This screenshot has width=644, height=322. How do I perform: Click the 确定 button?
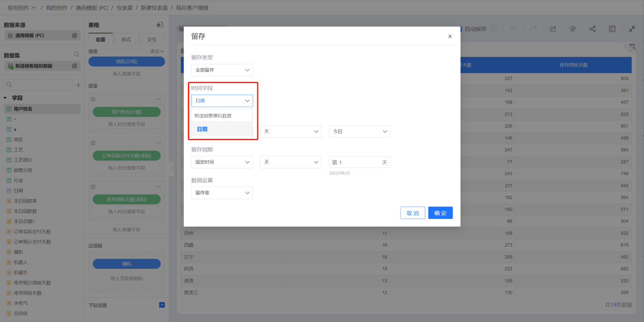pos(440,213)
